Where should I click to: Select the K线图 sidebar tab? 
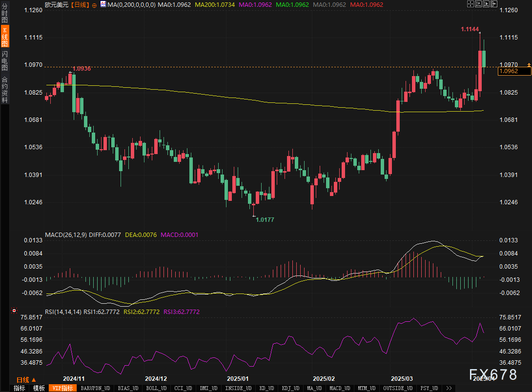coord(4,37)
